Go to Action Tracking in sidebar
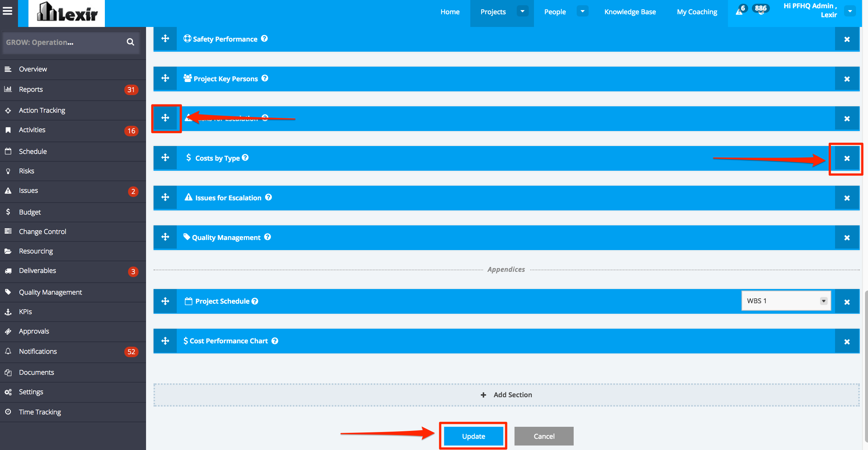The height and width of the screenshot is (450, 868). [x=42, y=110]
